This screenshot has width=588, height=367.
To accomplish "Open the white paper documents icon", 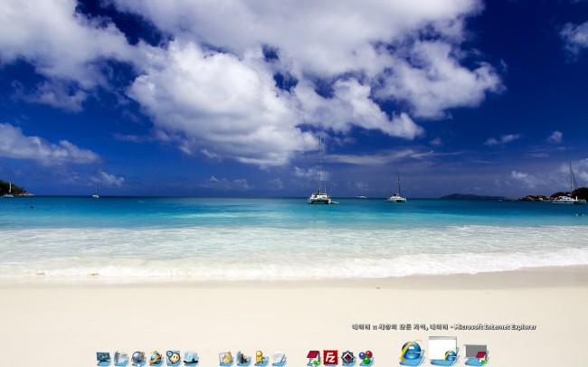I will point(280,359).
